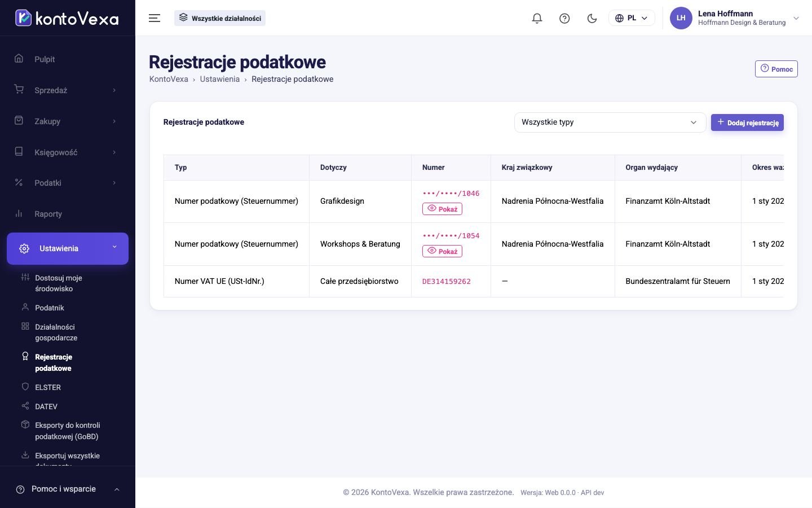The width and height of the screenshot is (812, 508).
Task: Open the Wszystkie działalności selector
Action: click(x=220, y=18)
